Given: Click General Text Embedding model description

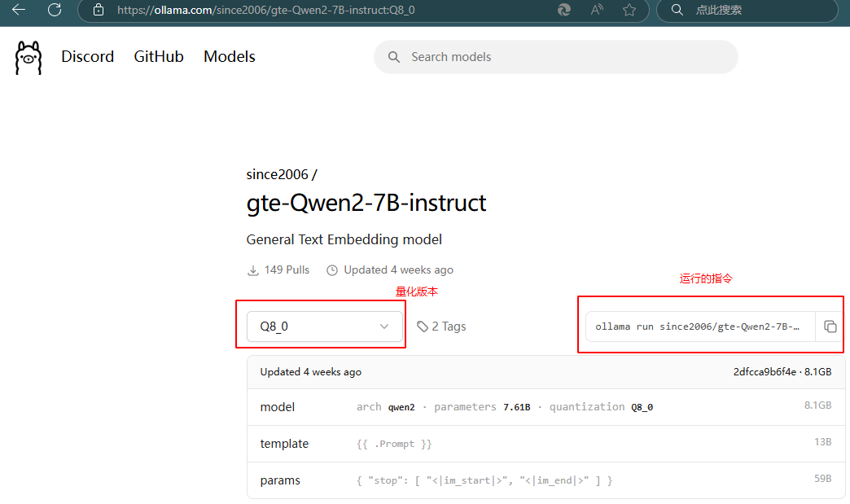Looking at the screenshot, I should (x=344, y=239).
